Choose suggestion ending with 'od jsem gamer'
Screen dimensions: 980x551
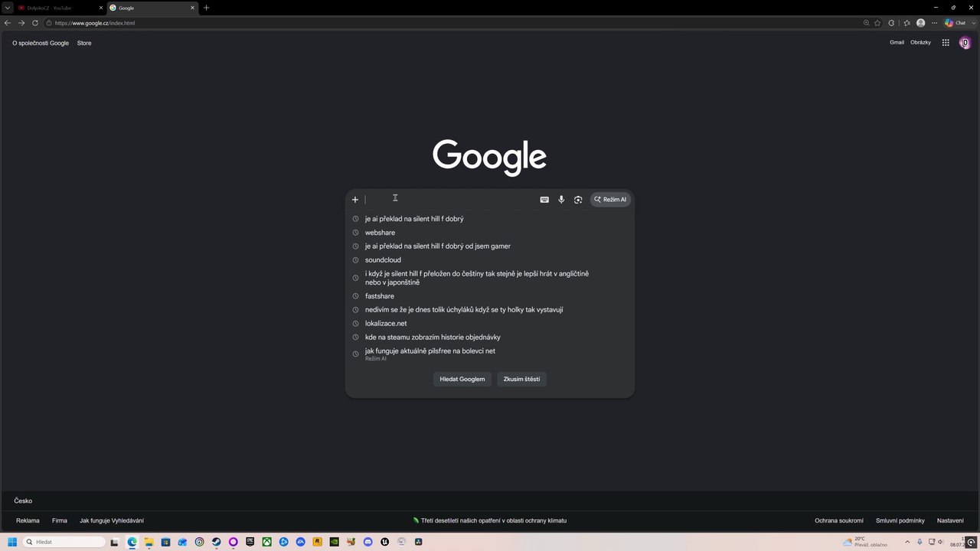[x=490, y=246]
